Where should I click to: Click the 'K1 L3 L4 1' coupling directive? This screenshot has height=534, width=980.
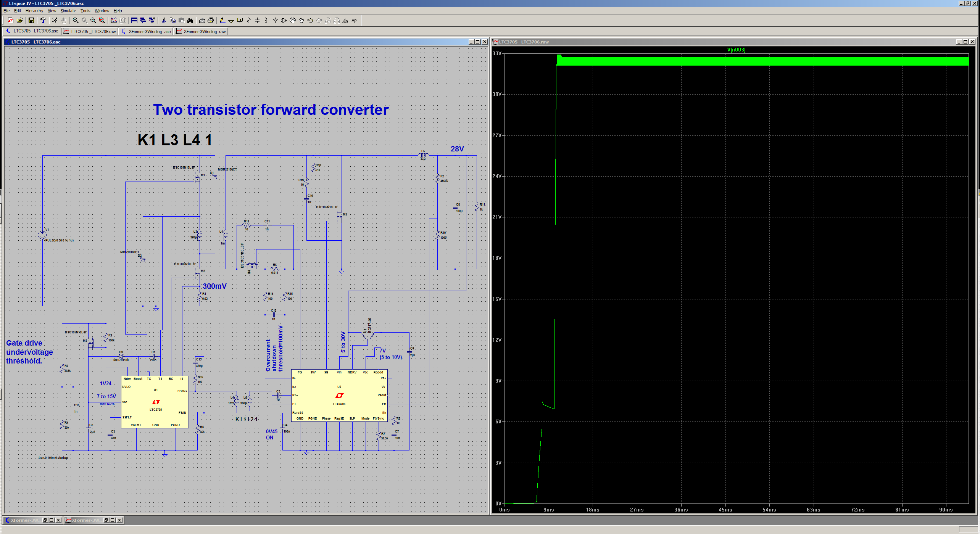[175, 140]
